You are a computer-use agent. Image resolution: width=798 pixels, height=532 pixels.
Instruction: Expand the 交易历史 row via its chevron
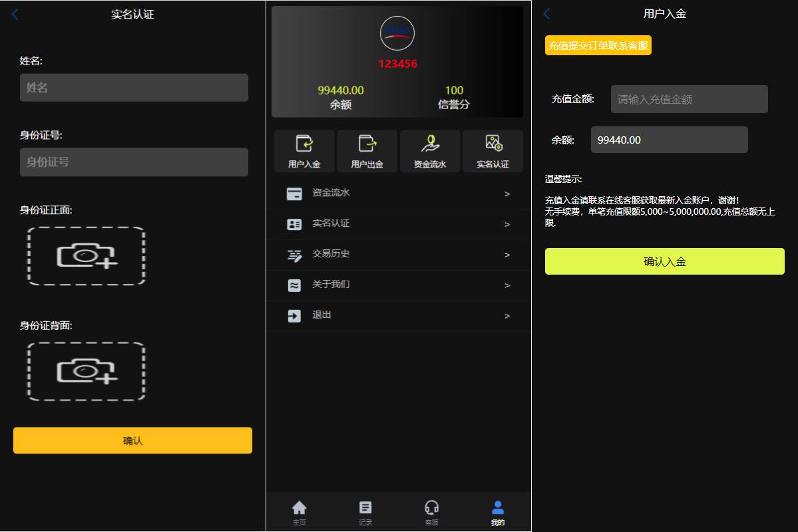click(507, 255)
